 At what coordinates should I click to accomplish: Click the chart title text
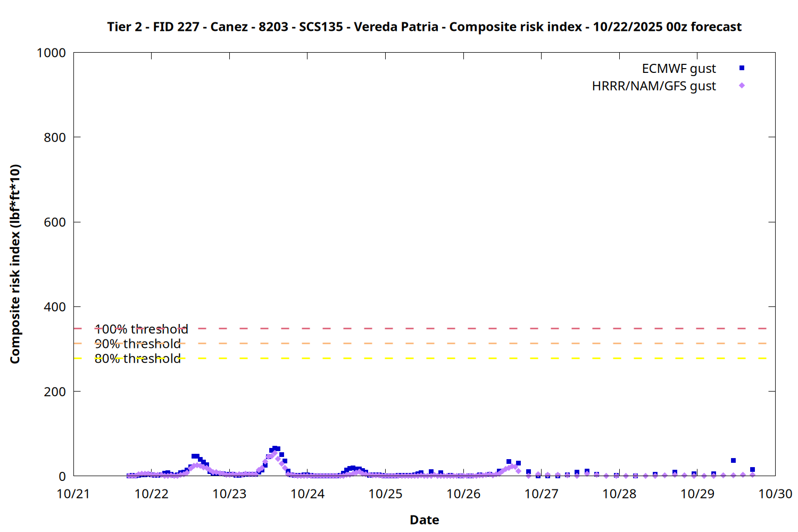424,27
